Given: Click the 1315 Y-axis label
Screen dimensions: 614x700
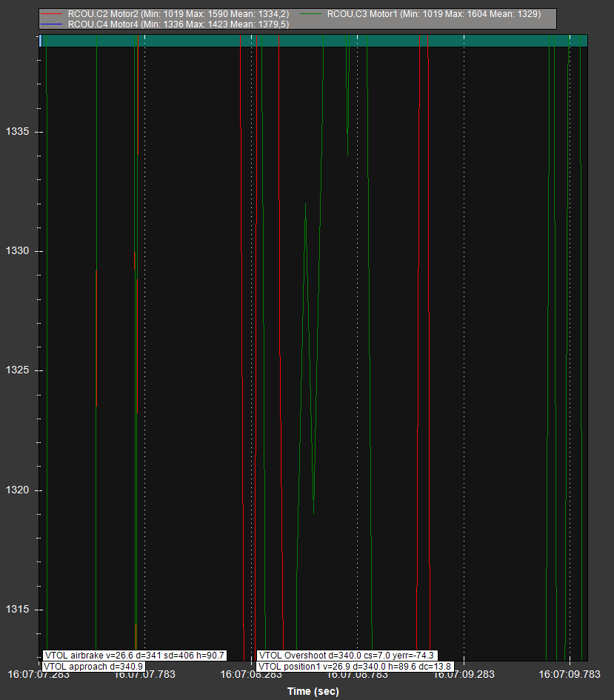Looking at the screenshot, I should click(x=17, y=610).
